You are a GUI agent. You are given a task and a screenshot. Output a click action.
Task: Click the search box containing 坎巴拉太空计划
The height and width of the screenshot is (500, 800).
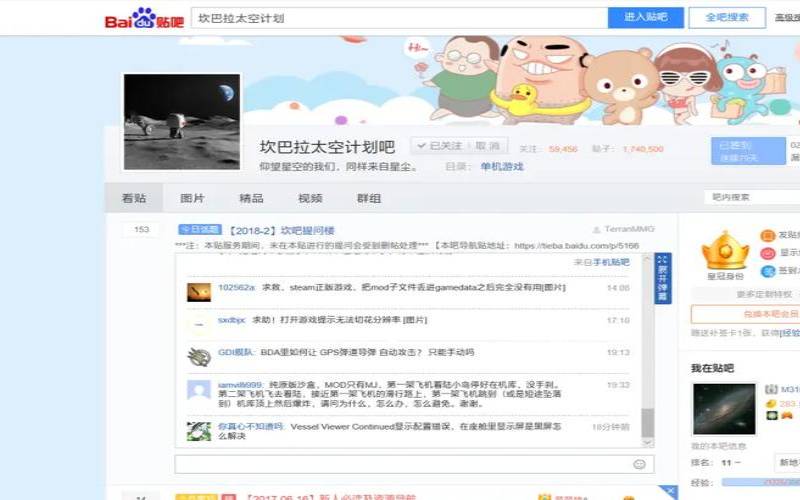pos(399,18)
